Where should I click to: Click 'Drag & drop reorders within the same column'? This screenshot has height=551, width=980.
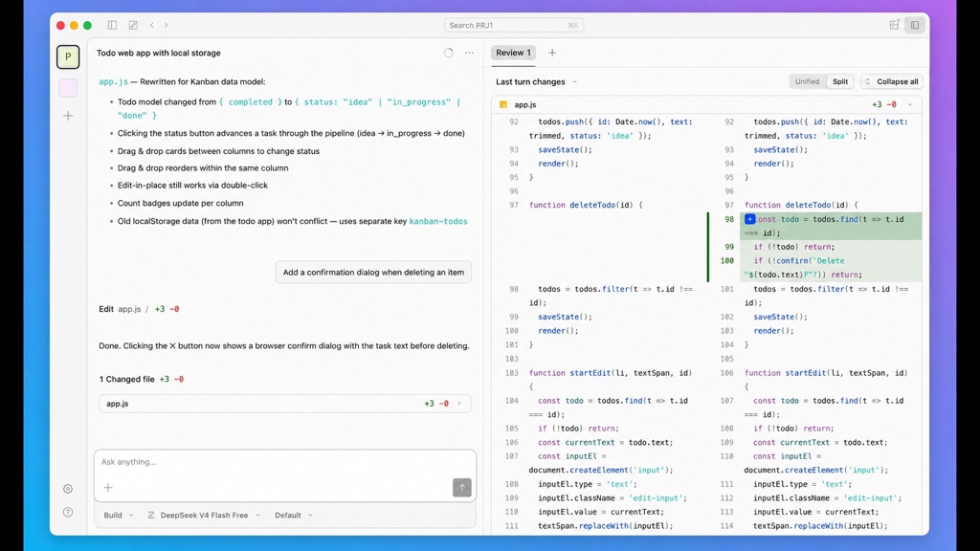[203, 168]
